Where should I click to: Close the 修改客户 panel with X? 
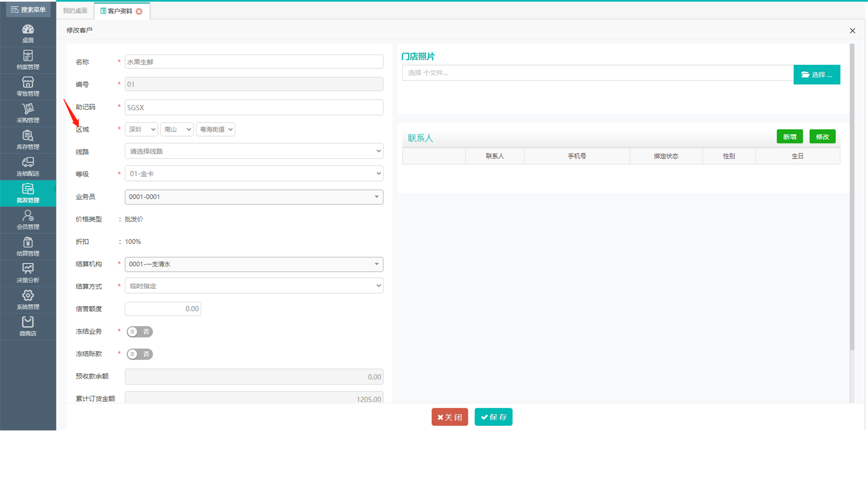tap(852, 31)
